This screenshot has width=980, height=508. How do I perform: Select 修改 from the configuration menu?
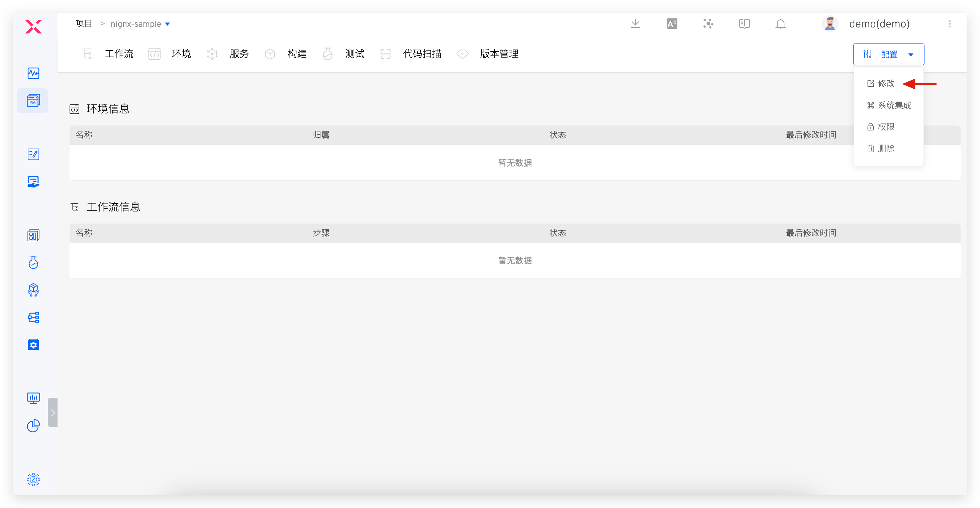(x=885, y=83)
